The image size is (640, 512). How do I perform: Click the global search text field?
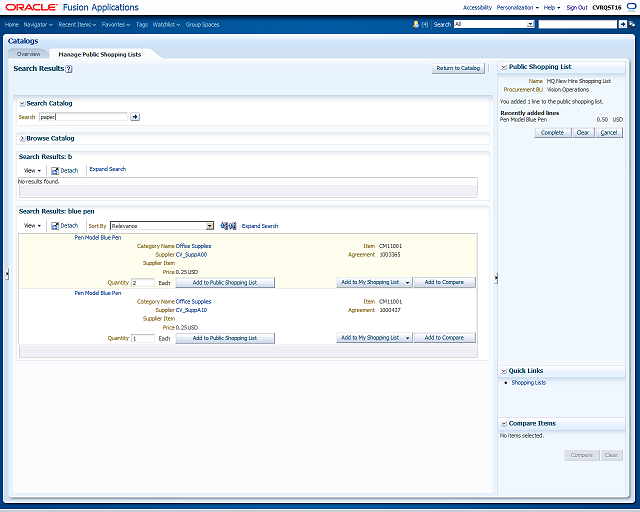pos(578,24)
